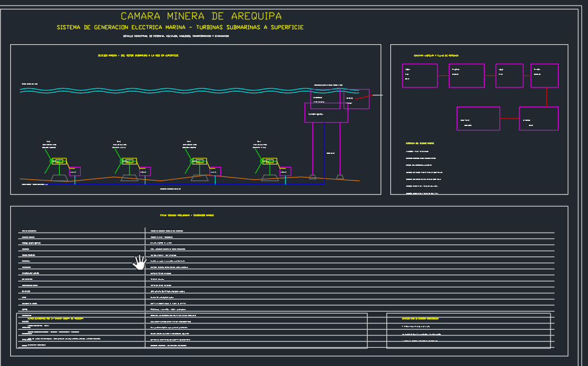Select the rightmost turbine's yellow nacelle
This screenshot has height=366, width=588.
270,161
